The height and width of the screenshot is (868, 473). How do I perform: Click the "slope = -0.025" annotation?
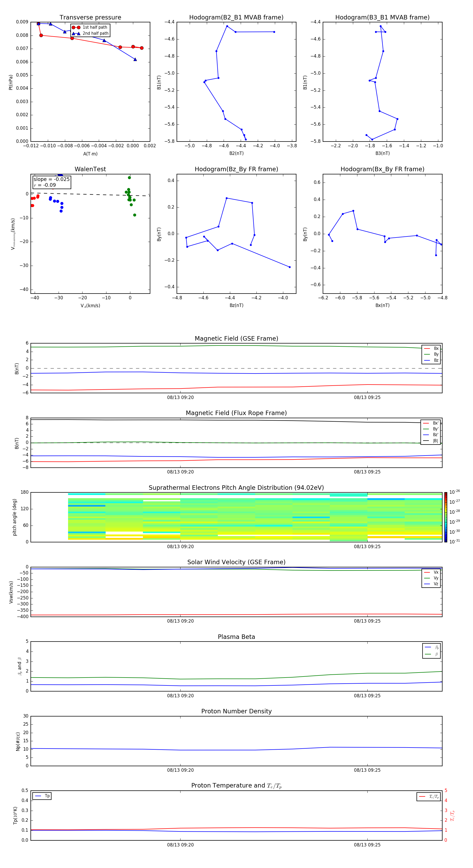[x=52, y=179]
